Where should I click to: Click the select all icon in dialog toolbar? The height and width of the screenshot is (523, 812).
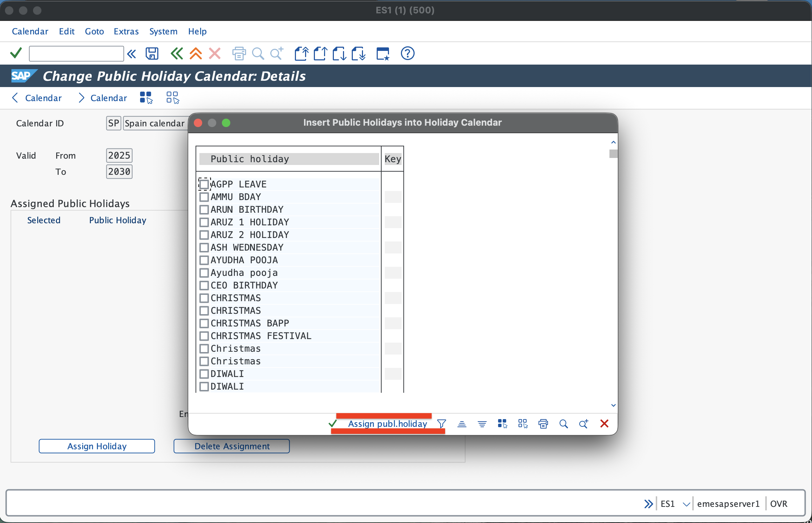pos(502,424)
